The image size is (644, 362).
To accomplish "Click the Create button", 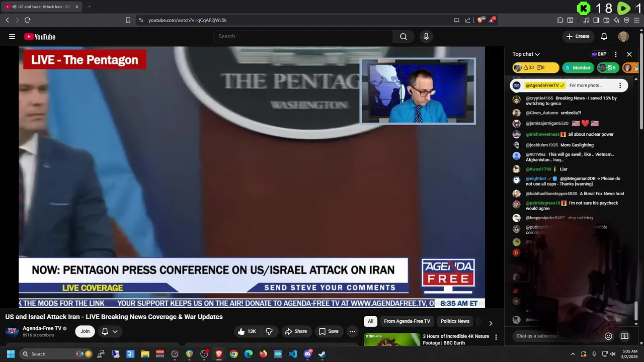I will click(x=578, y=36).
